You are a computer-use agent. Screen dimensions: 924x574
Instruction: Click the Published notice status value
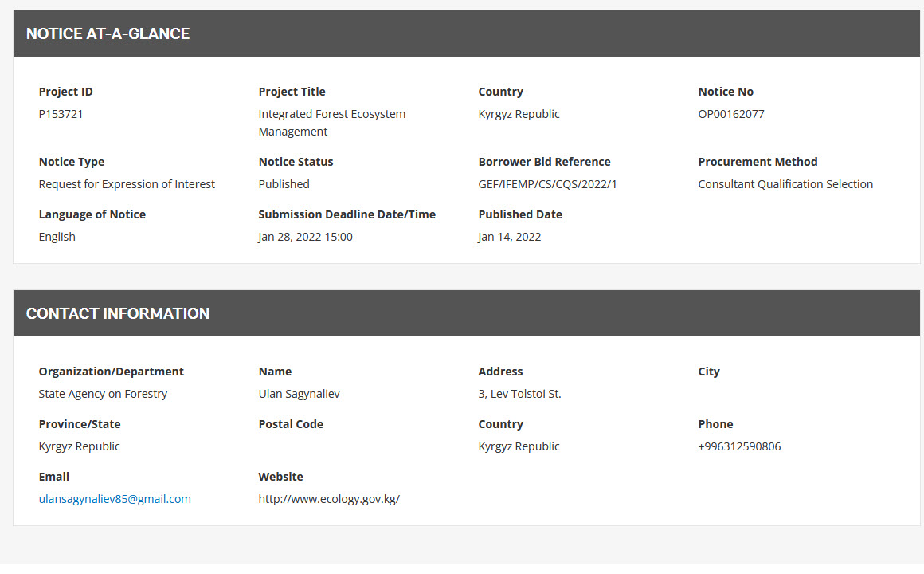284,184
